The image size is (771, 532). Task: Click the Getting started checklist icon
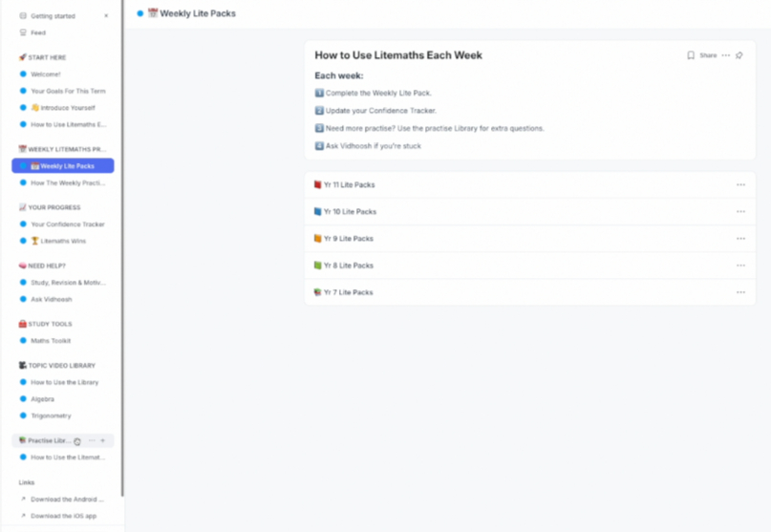(x=24, y=16)
